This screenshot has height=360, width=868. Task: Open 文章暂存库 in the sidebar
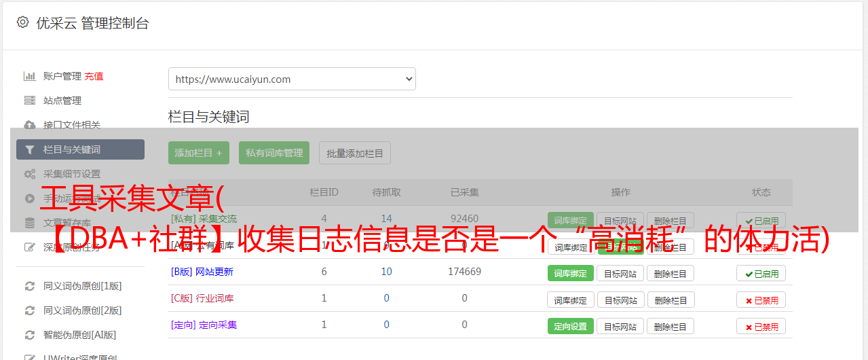click(x=67, y=223)
